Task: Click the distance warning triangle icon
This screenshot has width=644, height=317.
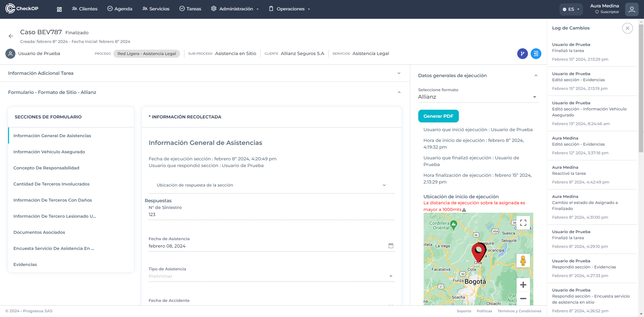Action: pos(464,210)
